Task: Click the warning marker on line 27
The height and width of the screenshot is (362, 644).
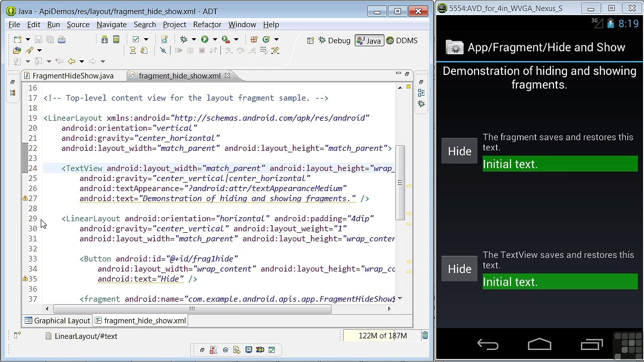Action: (x=25, y=199)
